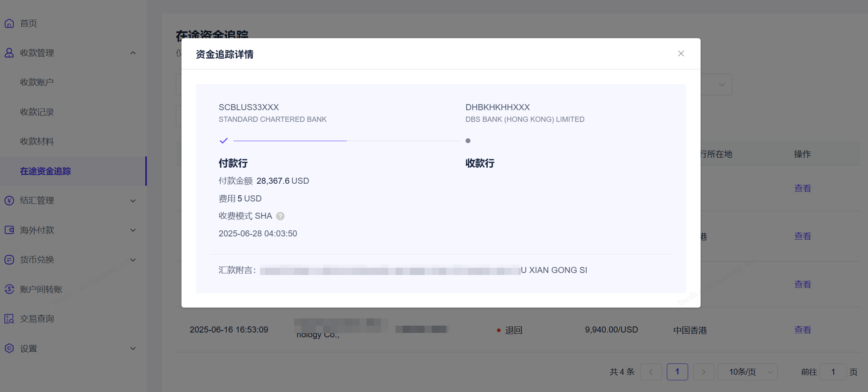The width and height of the screenshot is (868, 392).
Task: Click the 操作 column header
Action: (x=802, y=154)
